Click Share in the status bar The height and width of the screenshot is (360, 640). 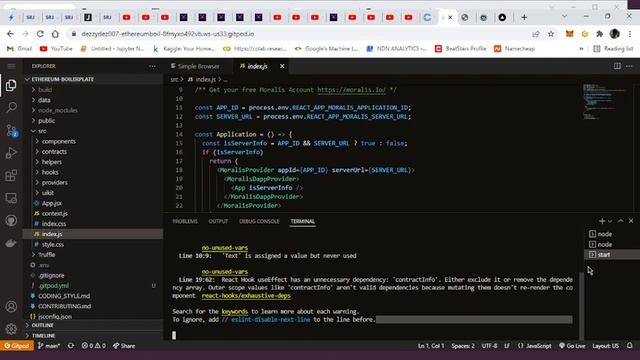124,346
